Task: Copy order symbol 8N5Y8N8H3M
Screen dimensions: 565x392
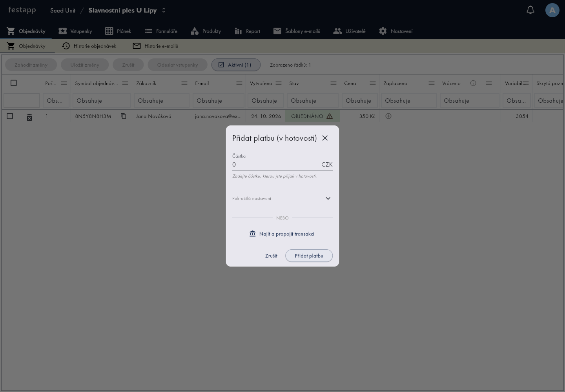Action: pyautogui.click(x=124, y=116)
